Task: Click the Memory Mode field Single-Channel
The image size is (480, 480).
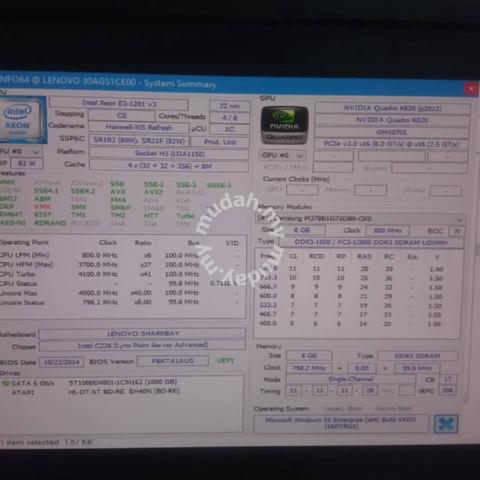Action: tap(351, 379)
